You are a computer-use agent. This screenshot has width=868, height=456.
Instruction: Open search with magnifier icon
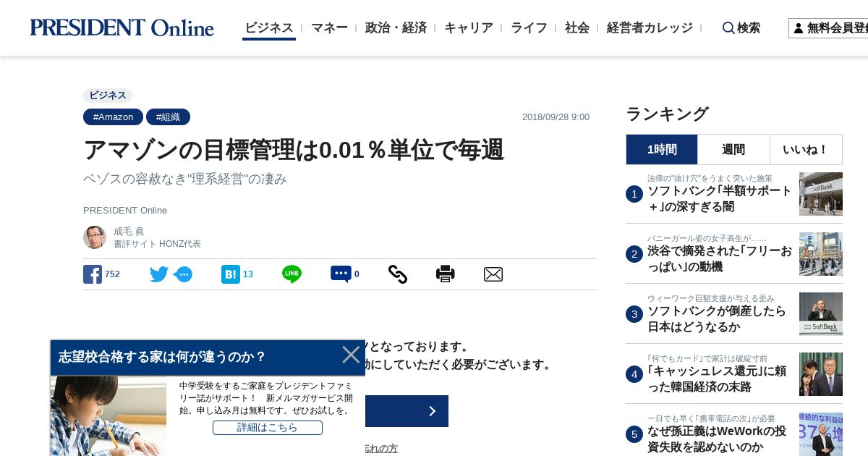[728, 28]
